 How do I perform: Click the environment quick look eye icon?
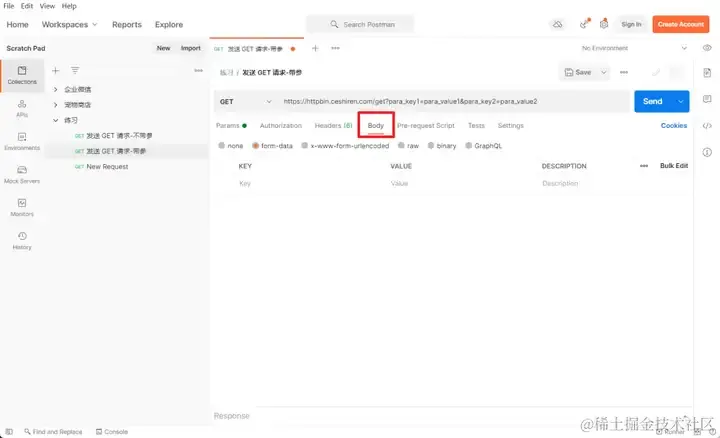point(707,48)
